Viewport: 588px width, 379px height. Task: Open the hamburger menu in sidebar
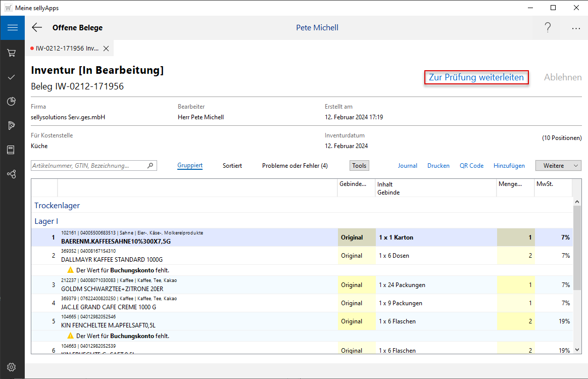pos(12,28)
